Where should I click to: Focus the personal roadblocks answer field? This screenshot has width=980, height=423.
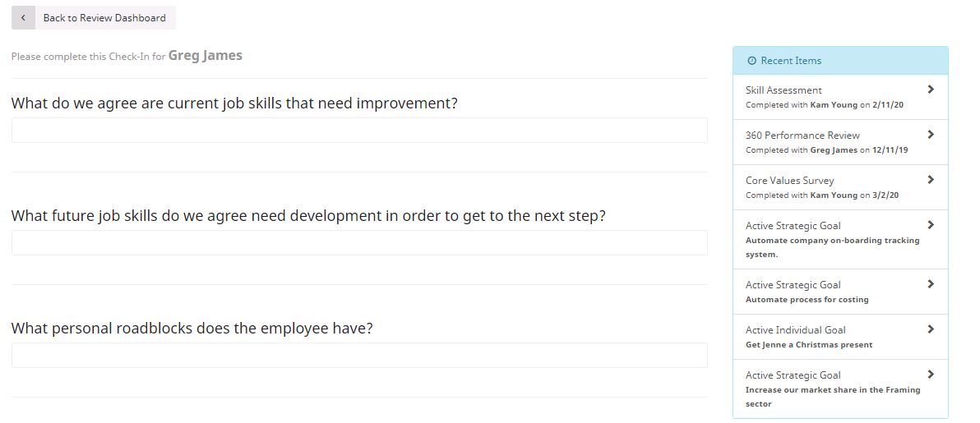pos(359,355)
